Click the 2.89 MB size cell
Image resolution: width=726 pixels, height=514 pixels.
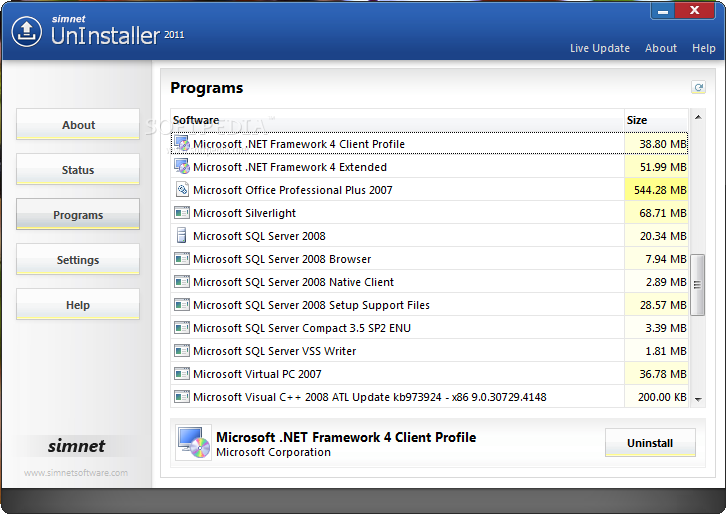[x=656, y=282]
